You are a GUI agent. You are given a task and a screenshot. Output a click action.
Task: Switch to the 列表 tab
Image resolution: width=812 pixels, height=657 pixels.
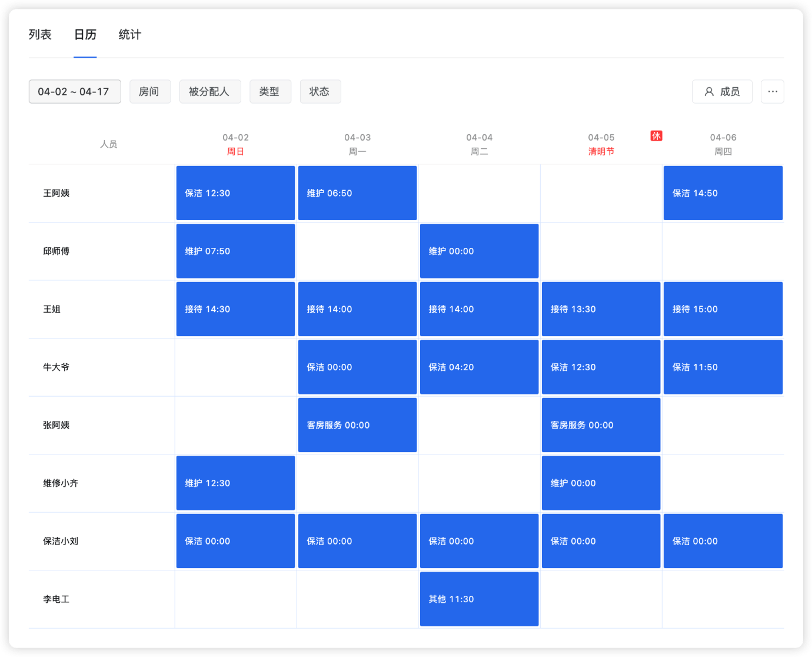[39, 34]
